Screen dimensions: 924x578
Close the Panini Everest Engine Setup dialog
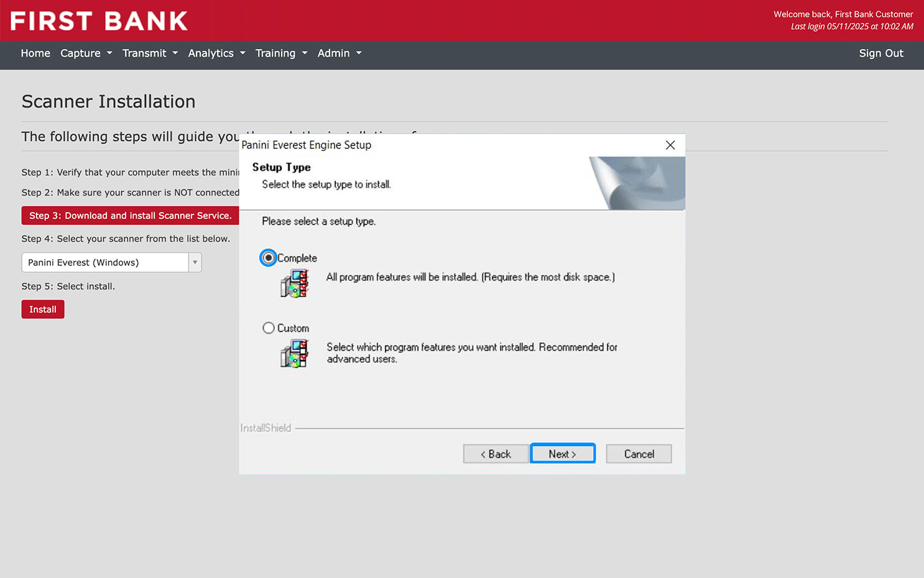(670, 145)
